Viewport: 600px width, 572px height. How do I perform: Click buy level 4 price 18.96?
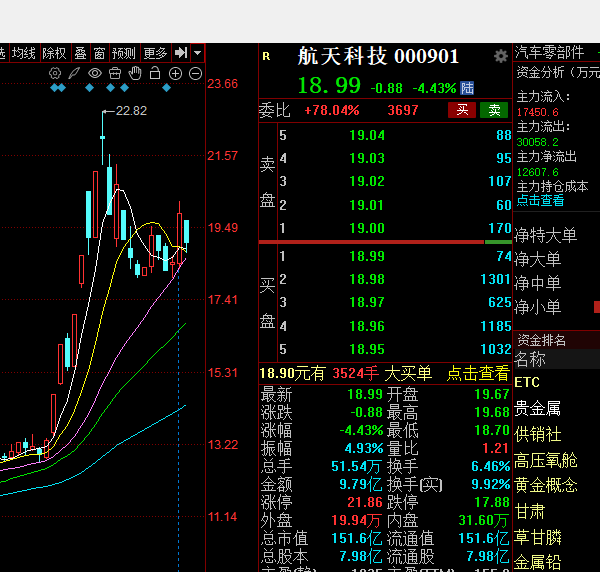click(367, 326)
